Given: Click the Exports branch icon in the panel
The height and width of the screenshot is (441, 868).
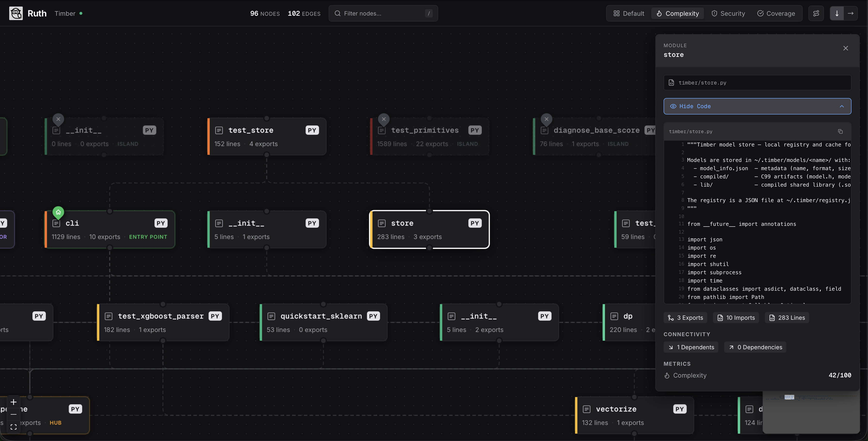Looking at the screenshot, I should pos(671,318).
